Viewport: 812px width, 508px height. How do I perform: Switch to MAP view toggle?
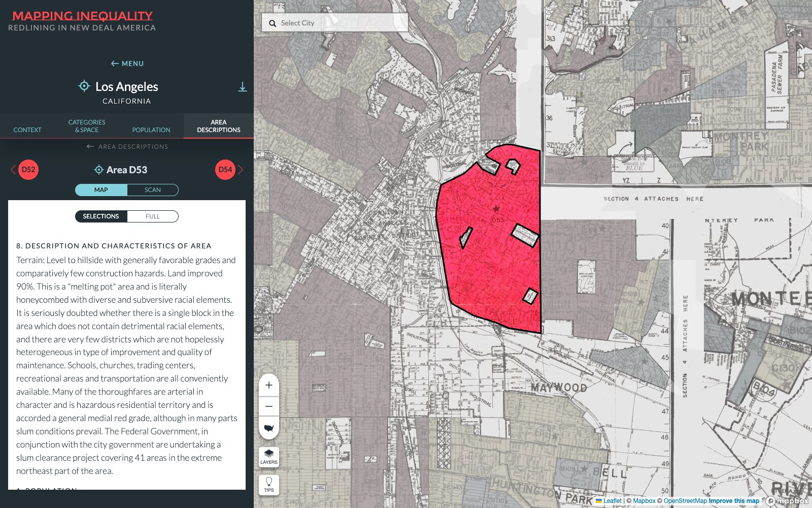click(x=101, y=190)
